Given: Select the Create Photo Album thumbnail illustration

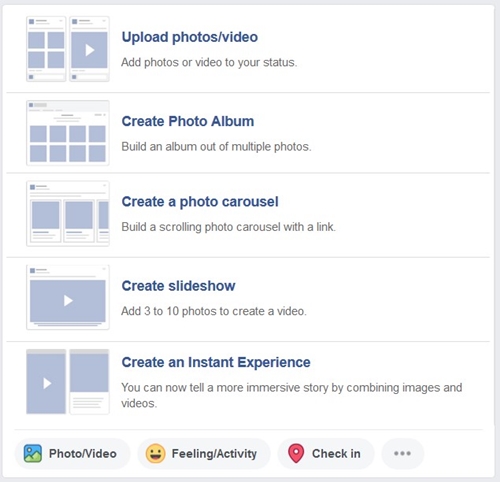Looking at the screenshot, I should click(x=68, y=133).
